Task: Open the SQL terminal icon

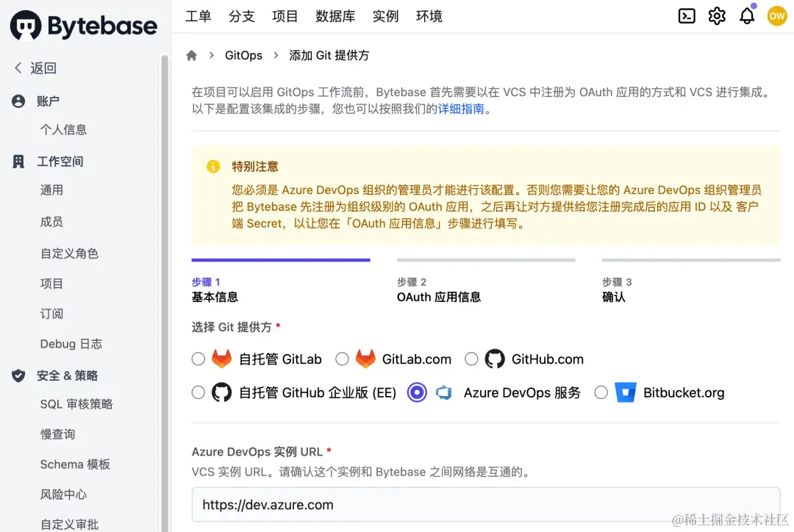Action: pyautogui.click(x=686, y=16)
